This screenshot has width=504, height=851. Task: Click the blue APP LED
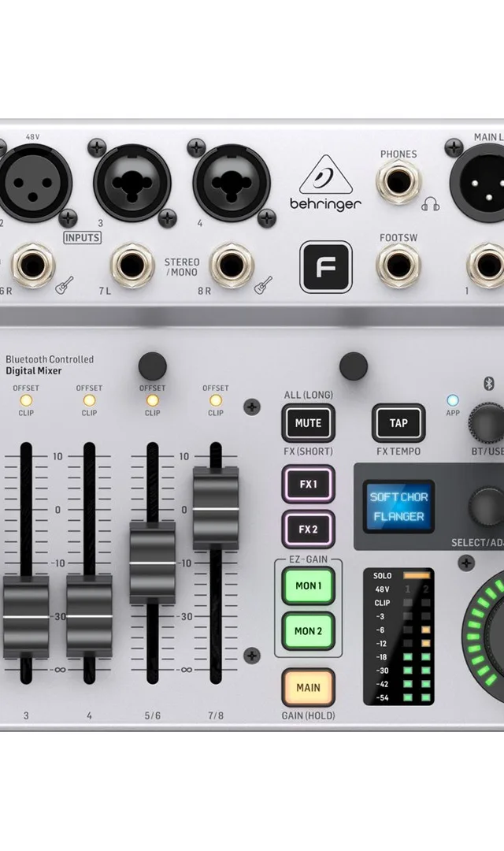coord(453,400)
